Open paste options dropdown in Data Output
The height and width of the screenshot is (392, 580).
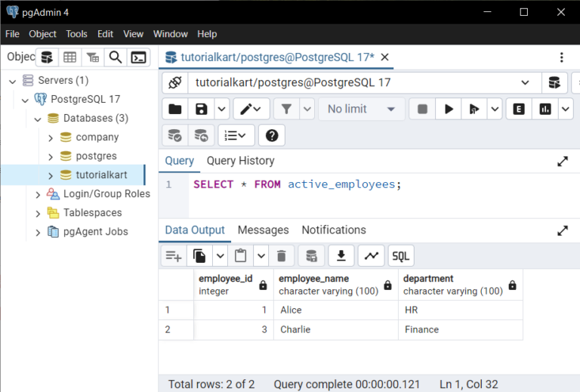[261, 256]
